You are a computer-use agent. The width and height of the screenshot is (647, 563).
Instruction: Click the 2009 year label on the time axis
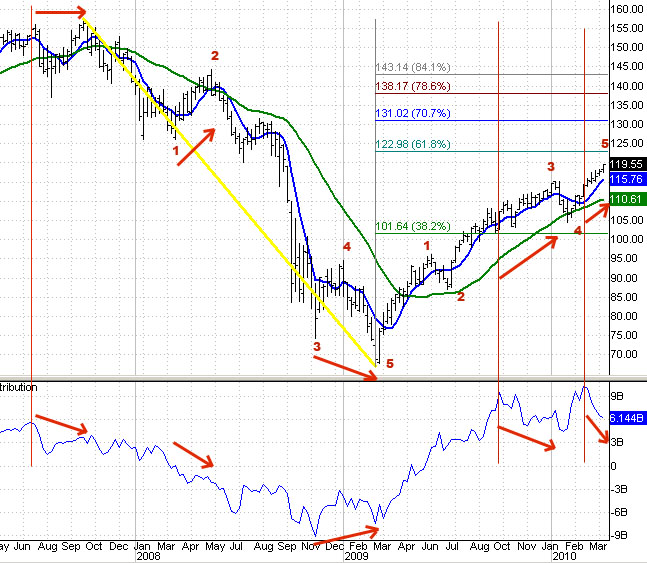point(358,555)
